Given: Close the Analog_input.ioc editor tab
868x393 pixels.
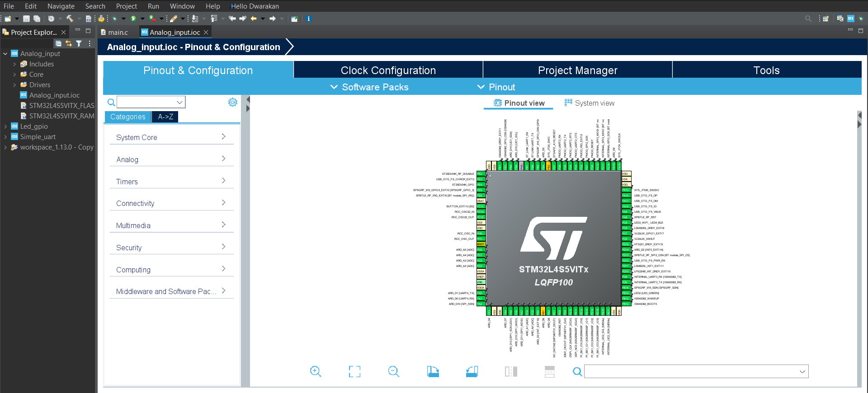Looking at the screenshot, I should pyautogui.click(x=206, y=33).
